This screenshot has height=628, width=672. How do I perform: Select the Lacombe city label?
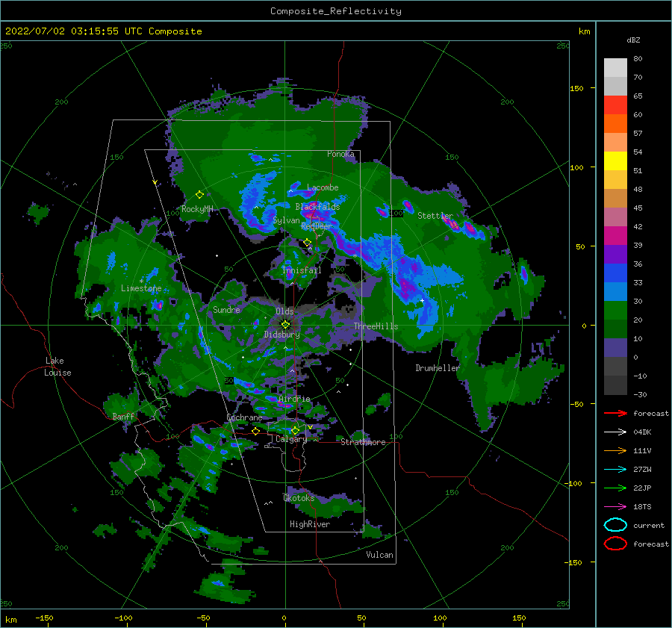[323, 187]
